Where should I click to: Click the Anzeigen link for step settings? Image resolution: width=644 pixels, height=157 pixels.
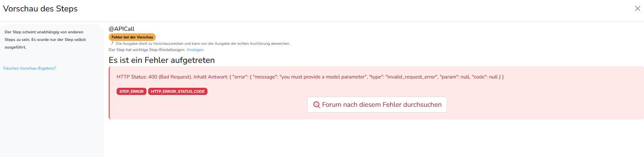click(195, 50)
